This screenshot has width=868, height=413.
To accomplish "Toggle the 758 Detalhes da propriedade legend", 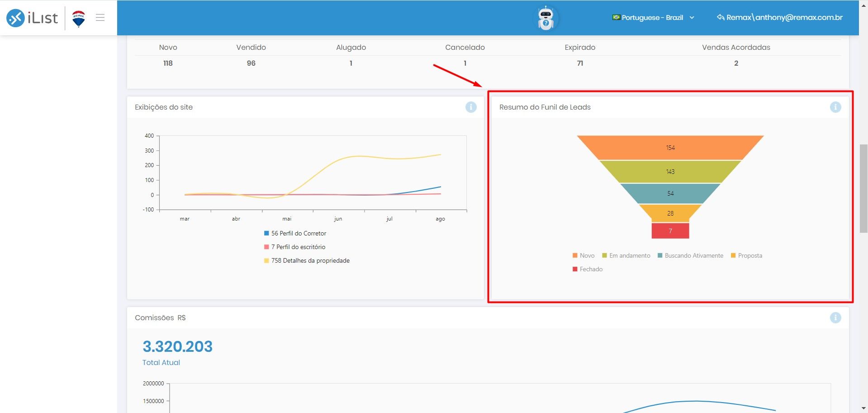I will (x=307, y=260).
